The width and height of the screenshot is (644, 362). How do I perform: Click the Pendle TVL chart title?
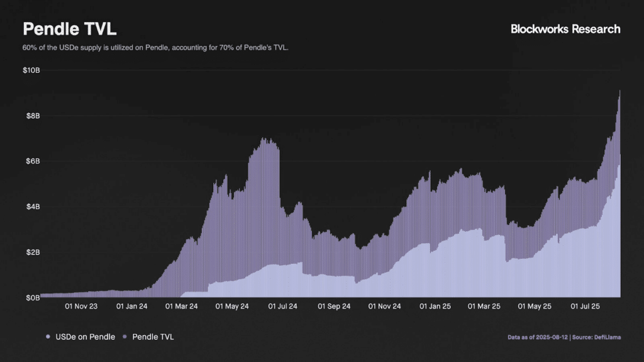69,29
